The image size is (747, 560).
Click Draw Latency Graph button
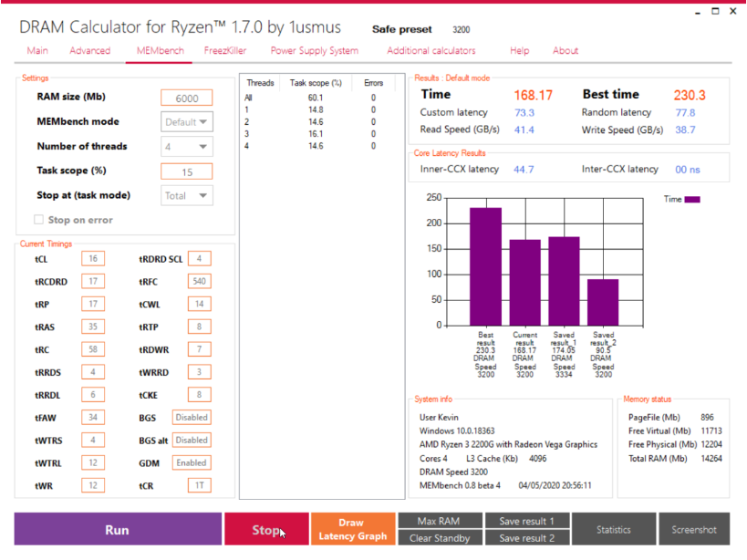point(353,530)
